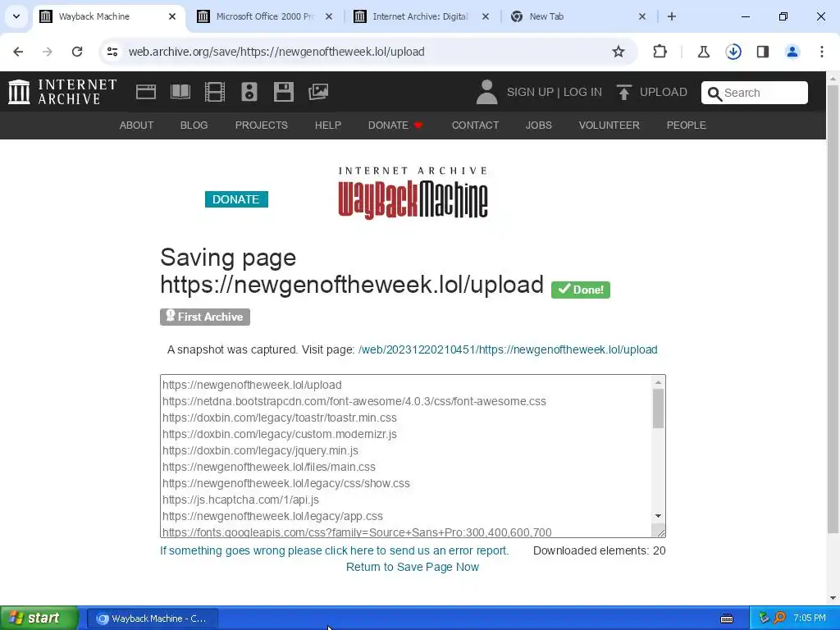Click the UPLOAD text link
The image size is (840, 630).
(x=663, y=92)
